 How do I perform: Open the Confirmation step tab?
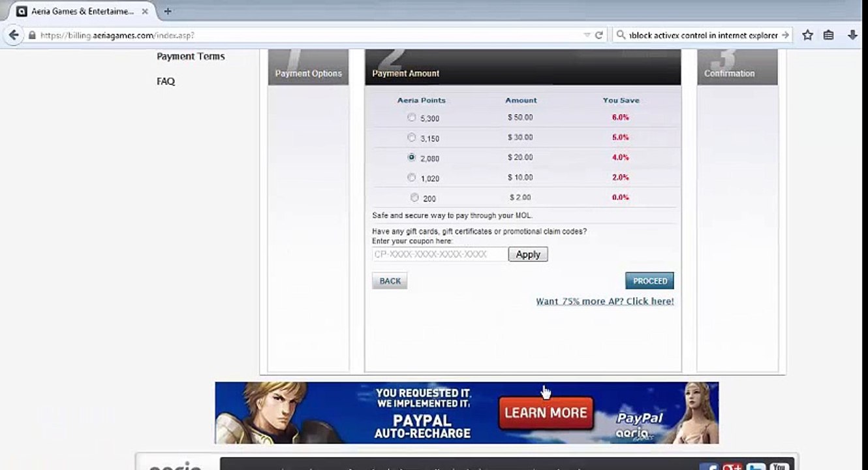(x=737, y=67)
